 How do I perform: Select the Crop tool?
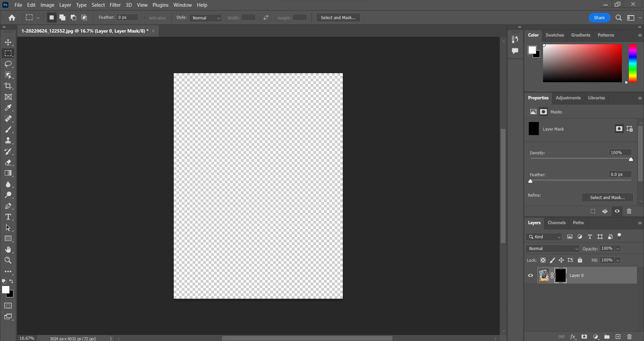(8, 86)
